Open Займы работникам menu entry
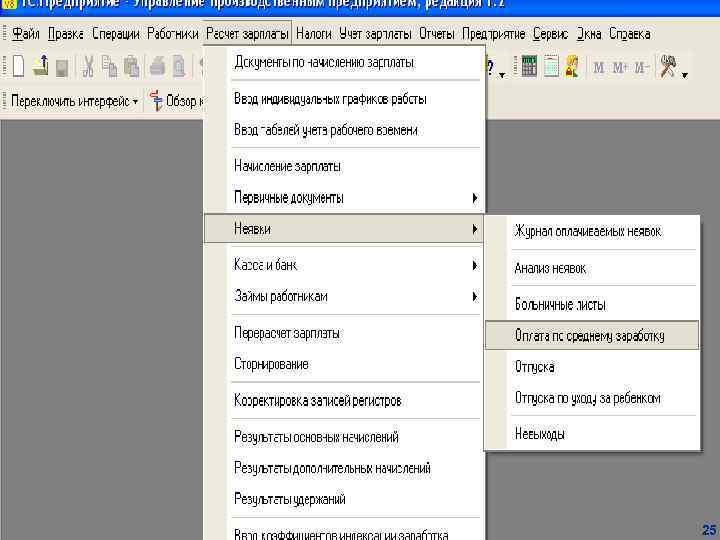 [344, 297]
